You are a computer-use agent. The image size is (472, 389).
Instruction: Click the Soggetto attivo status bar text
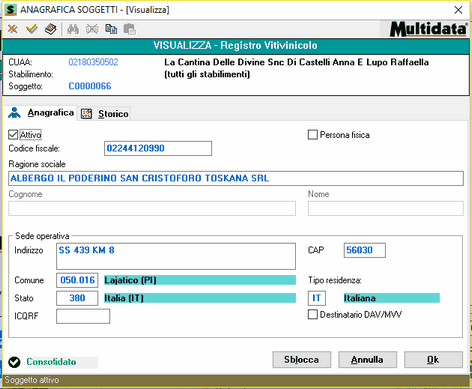(32, 380)
